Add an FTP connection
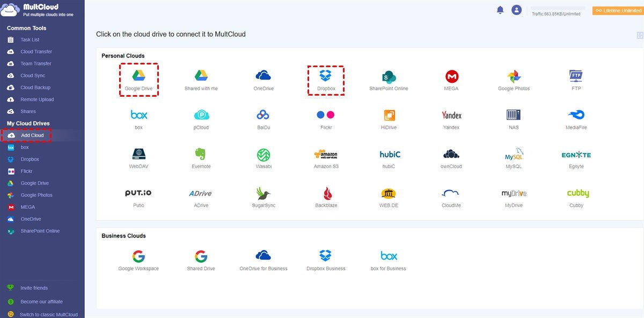Image resolution: width=644 pixels, height=318 pixels. (576, 80)
